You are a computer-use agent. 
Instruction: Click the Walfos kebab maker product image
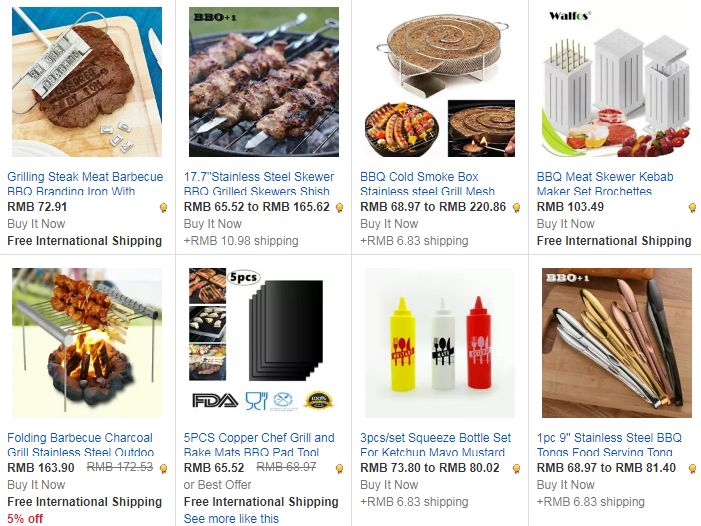pyautogui.click(x=617, y=82)
